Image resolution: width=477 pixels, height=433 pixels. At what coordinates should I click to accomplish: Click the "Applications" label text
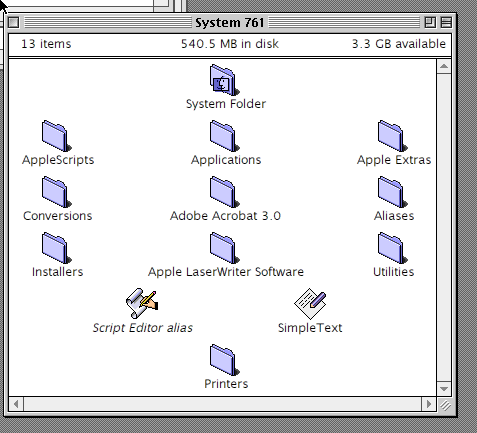point(226,160)
